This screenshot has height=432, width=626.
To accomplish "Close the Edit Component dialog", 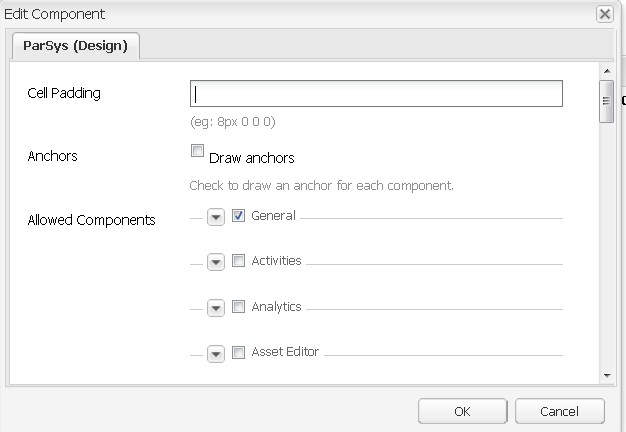I will 604,14.
